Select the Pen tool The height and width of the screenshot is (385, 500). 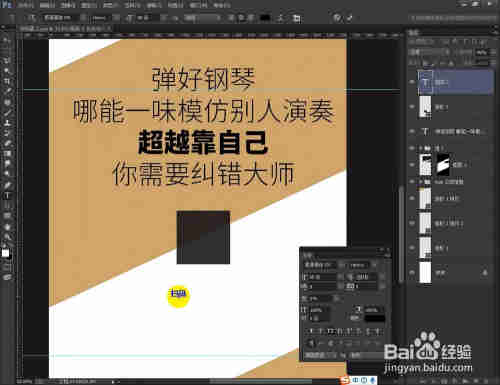tap(7, 185)
